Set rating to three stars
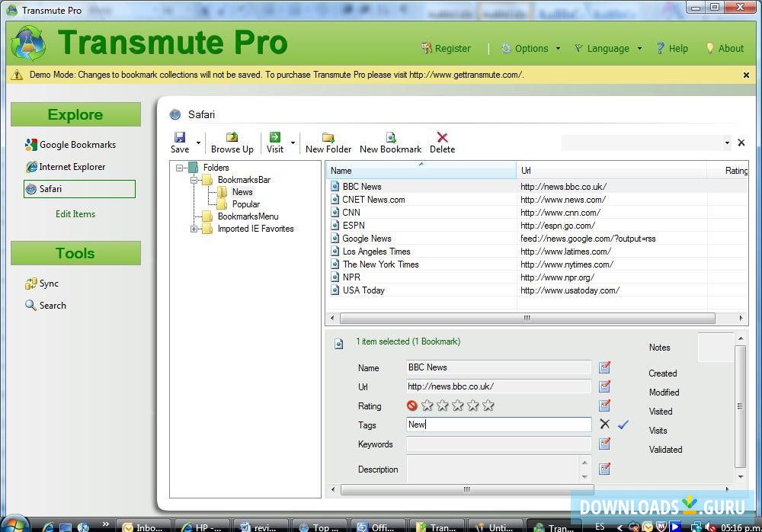 tap(458, 406)
